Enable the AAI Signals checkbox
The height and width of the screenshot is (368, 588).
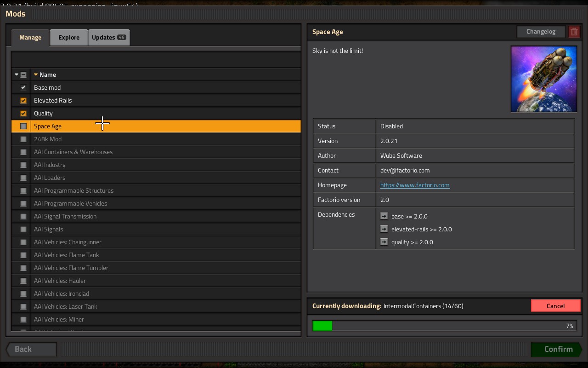coord(23,229)
